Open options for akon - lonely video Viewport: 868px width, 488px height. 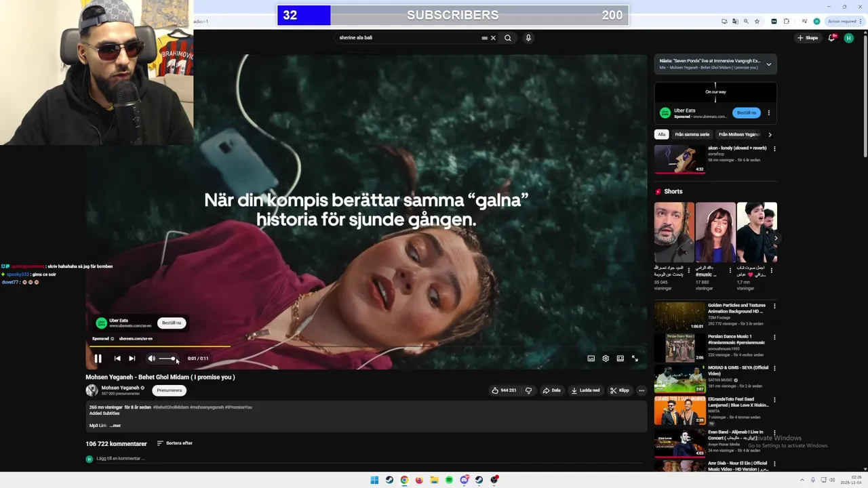(x=774, y=148)
